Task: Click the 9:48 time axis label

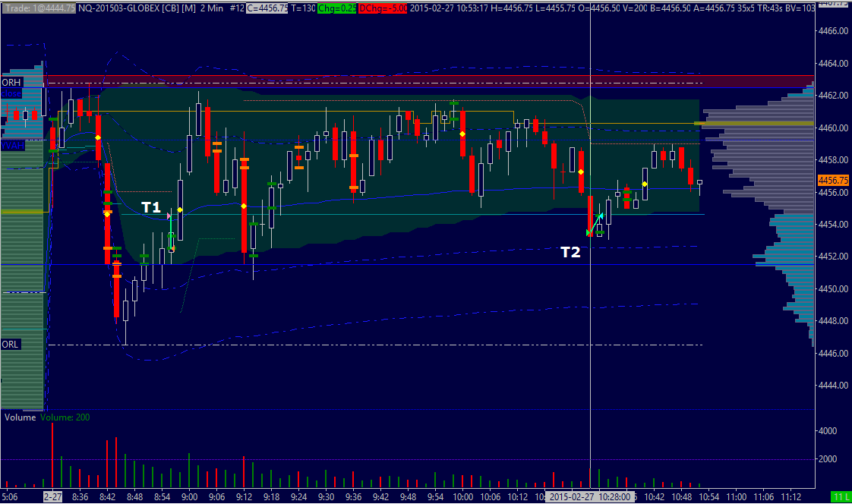Action: pos(408,496)
